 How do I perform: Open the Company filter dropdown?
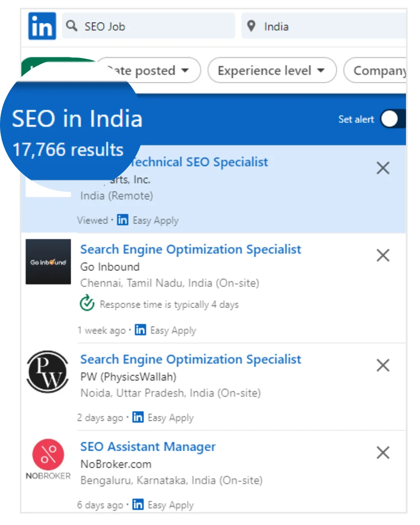click(x=375, y=70)
